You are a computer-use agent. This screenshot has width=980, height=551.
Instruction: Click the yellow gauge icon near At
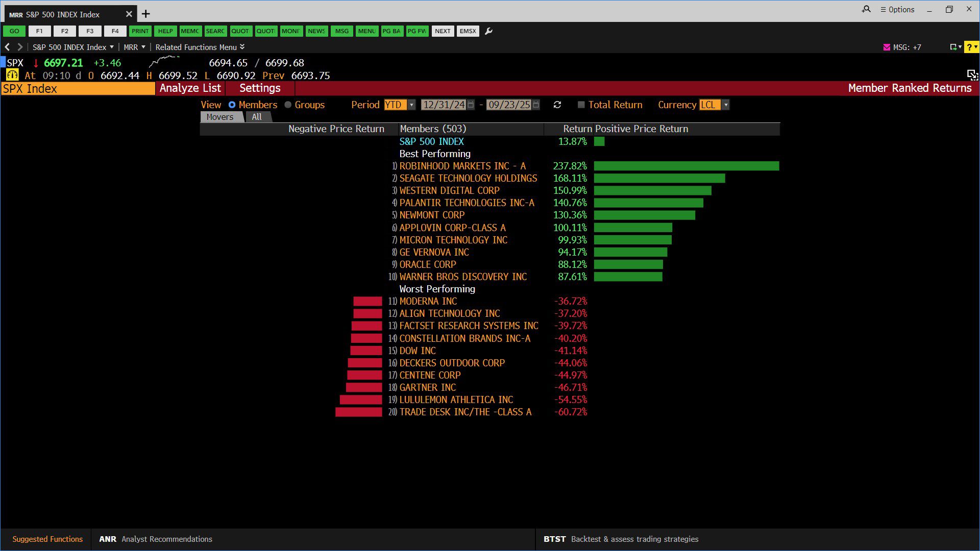coord(12,75)
